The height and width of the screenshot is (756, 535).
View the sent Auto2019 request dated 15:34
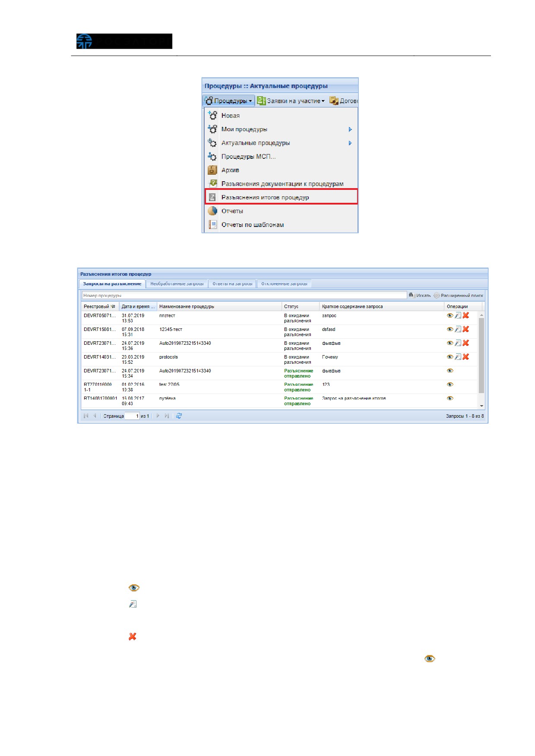click(x=450, y=371)
